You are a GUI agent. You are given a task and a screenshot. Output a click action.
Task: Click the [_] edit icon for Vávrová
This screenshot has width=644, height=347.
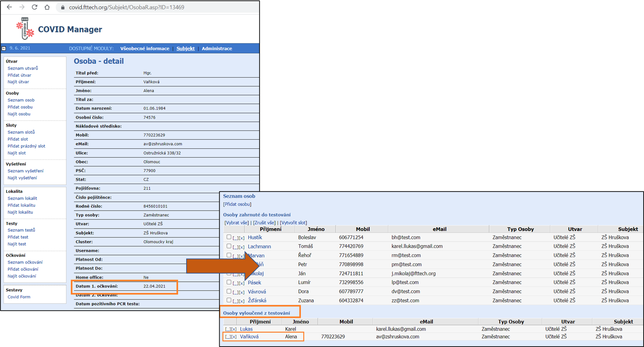click(x=235, y=292)
